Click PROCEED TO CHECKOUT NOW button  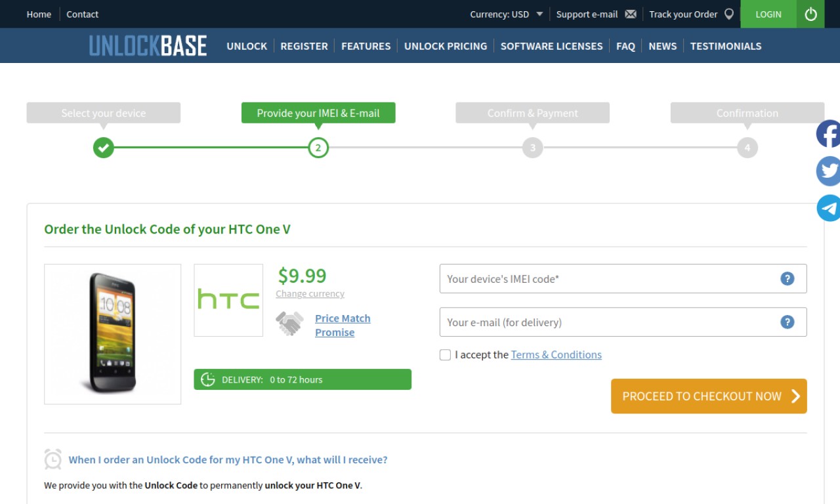tap(709, 396)
